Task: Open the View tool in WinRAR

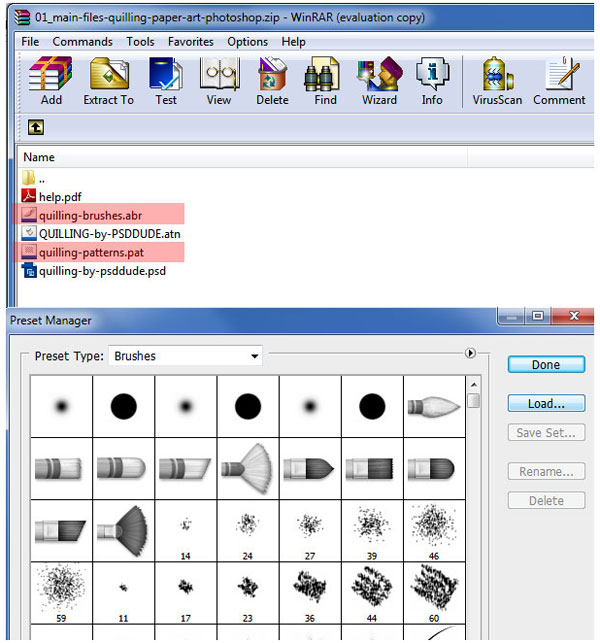Action: coord(219,81)
